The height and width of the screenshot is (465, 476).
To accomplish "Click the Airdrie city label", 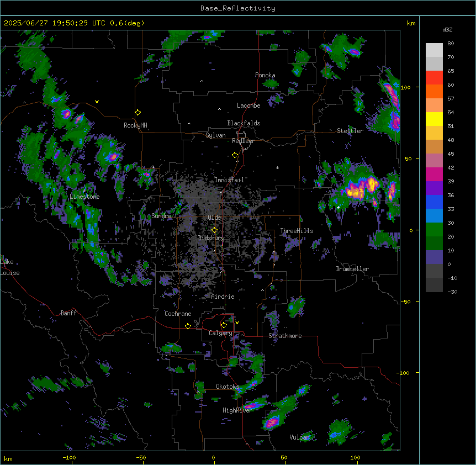I will (223, 297).
